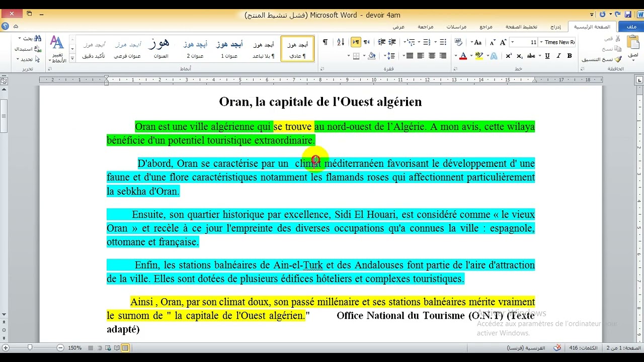Apply the عنوان فرعي (Subtitle) style

point(127,49)
